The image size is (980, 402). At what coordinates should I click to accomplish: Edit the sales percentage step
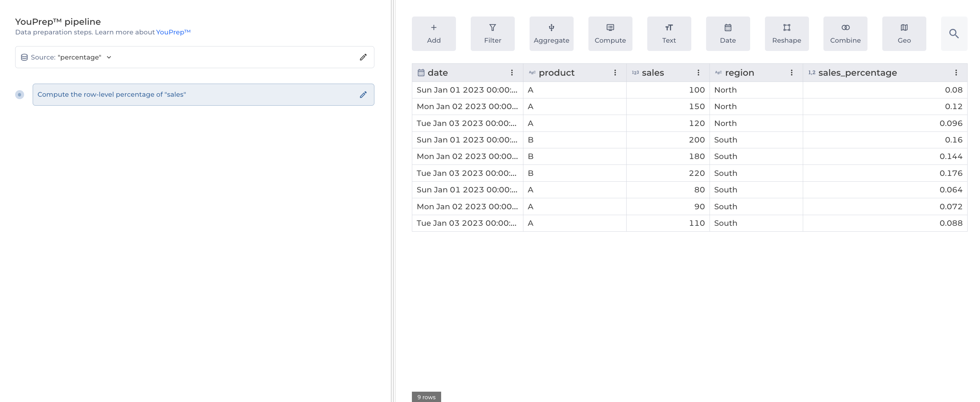pyautogui.click(x=363, y=94)
